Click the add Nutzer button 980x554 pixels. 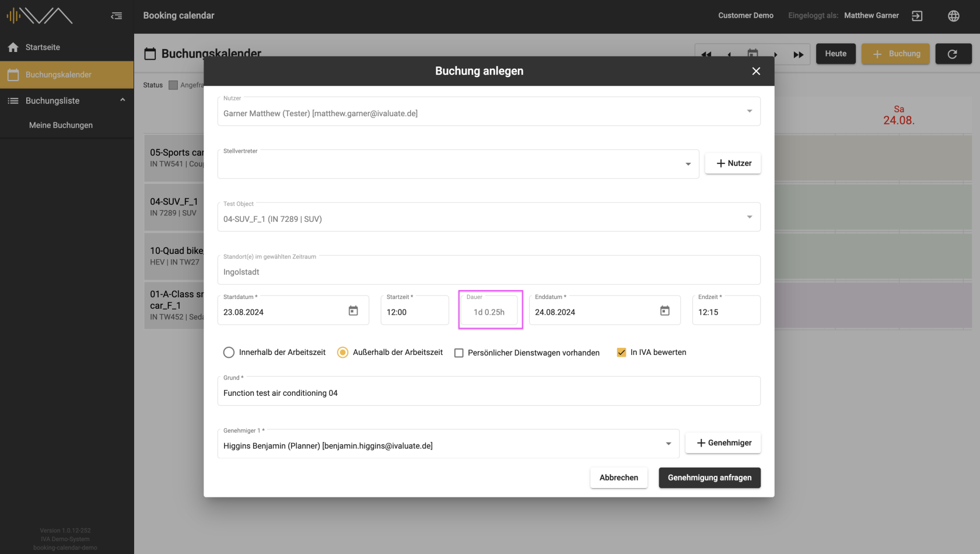733,163
